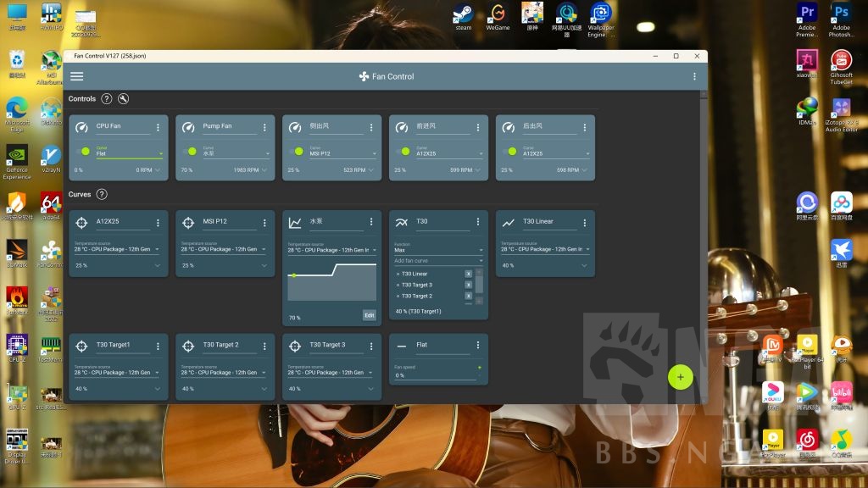Click the Edit button on 水泵 graph
868x488 pixels.
369,315
